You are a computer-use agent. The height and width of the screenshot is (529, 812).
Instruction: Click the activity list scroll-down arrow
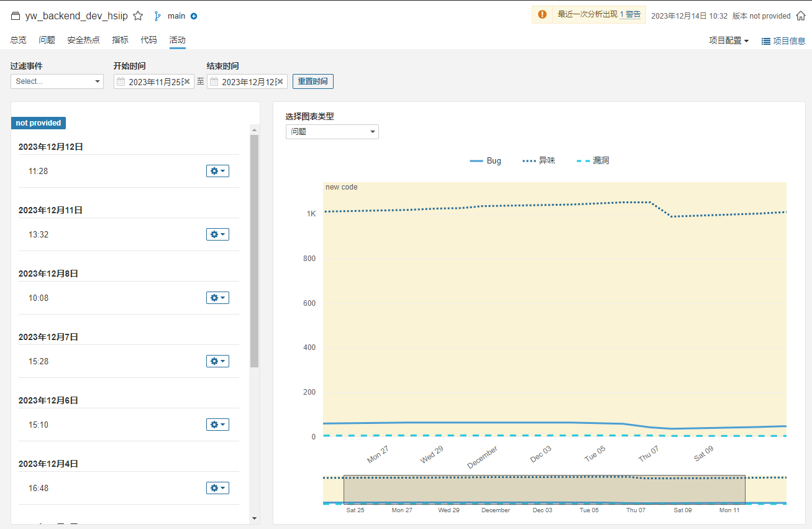click(254, 518)
